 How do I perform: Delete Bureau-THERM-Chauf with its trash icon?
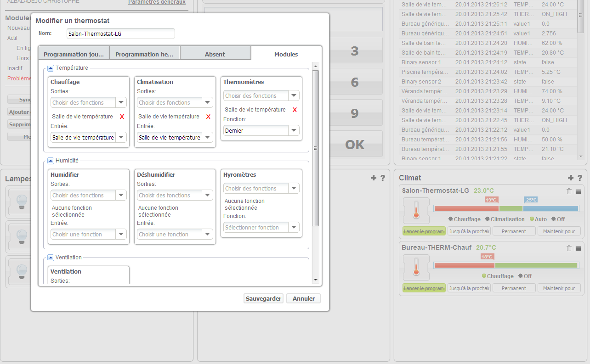[569, 248]
